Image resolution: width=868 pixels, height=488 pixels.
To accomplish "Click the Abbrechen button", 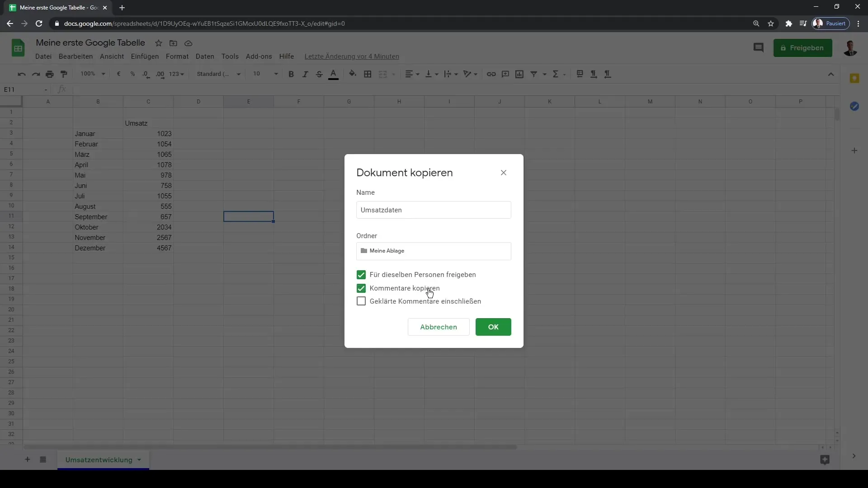I will (438, 327).
